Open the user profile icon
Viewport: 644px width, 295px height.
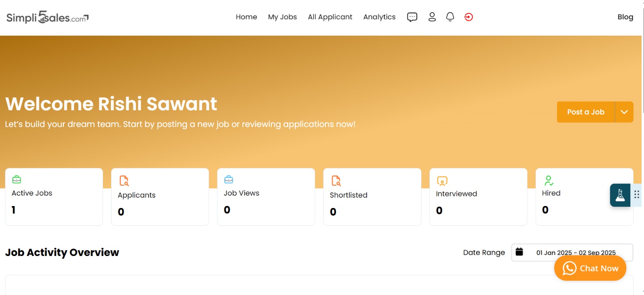click(432, 17)
